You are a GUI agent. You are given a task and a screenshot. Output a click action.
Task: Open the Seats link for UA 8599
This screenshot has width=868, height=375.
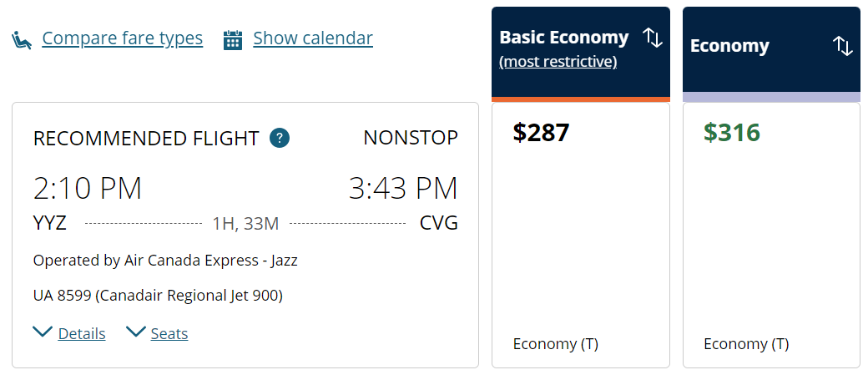tap(169, 334)
